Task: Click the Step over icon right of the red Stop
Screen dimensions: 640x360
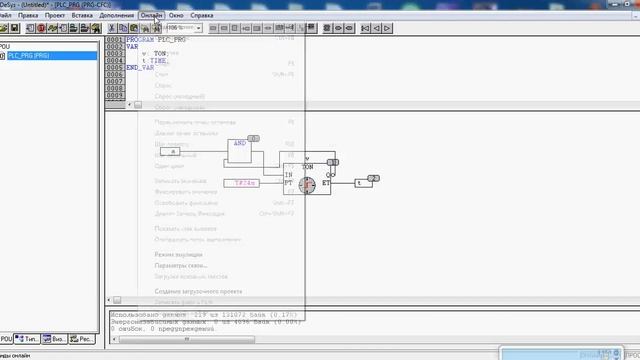Action: click(52, 28)
